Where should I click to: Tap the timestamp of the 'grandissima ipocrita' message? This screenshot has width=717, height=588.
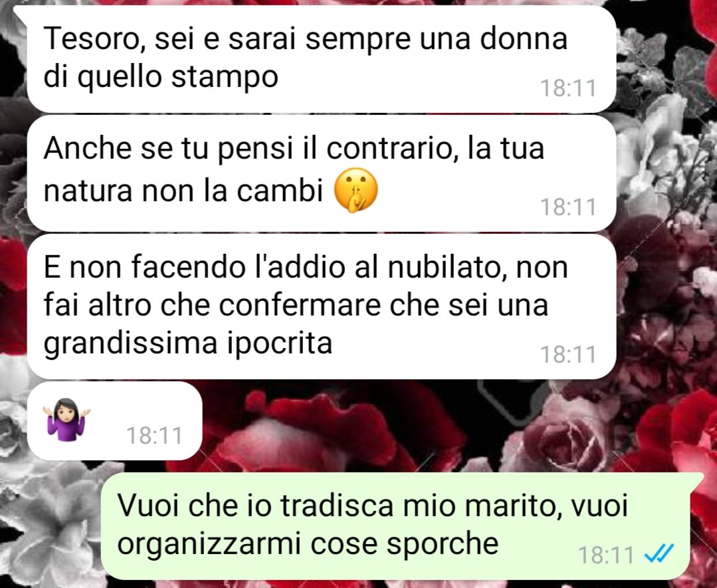[x=568, y=354]
